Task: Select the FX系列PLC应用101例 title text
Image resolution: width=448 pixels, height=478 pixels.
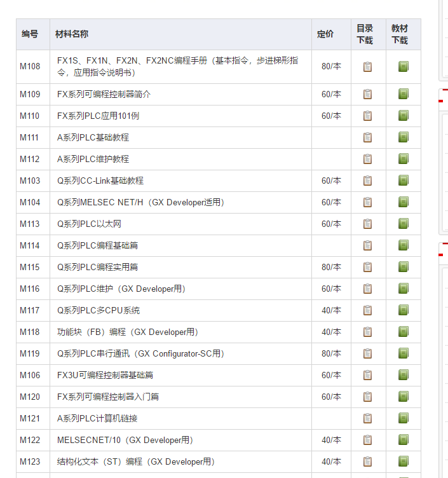Action: 98,116
